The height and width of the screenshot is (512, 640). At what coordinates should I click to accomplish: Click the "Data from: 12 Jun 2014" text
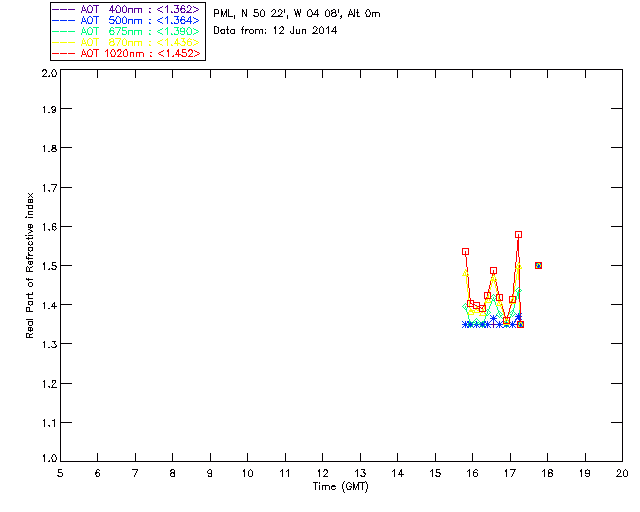coord(275,31)
